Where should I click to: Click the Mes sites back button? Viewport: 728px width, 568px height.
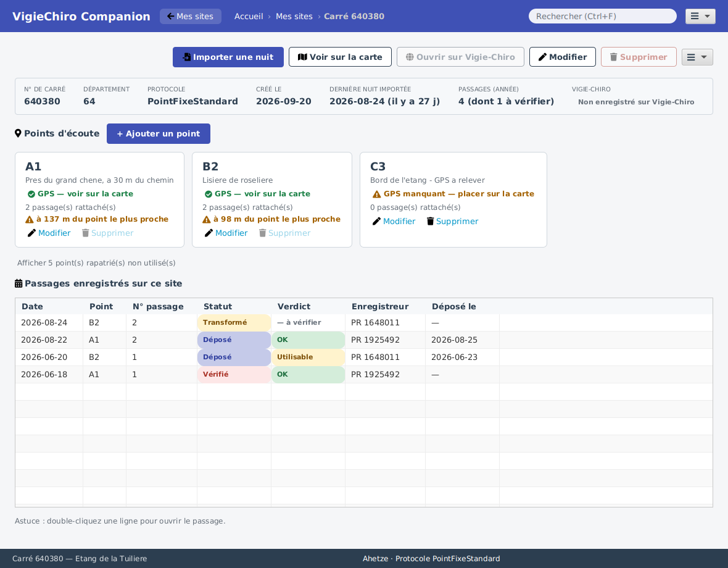click(191, 16)
